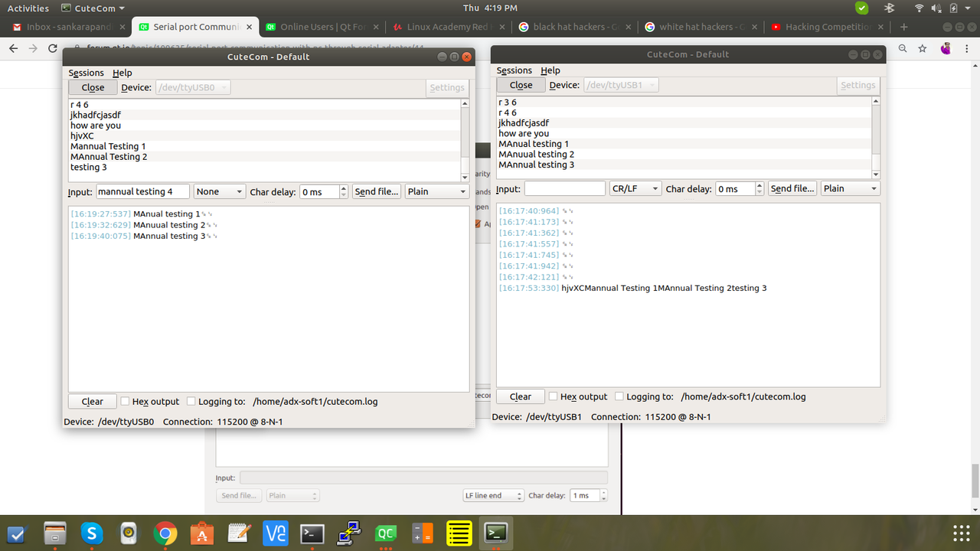
Task: Click input field containing mannual testing 4
Action: click(x=142, y=191)
